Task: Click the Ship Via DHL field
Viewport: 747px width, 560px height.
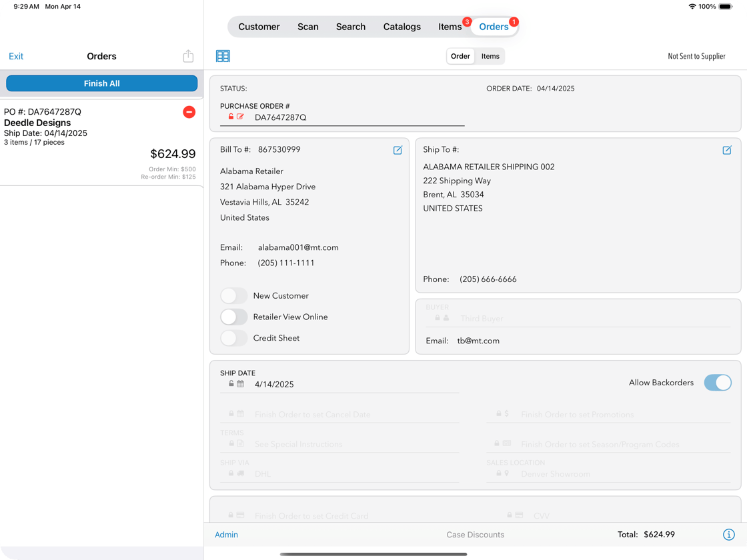Action: (339, 474)
